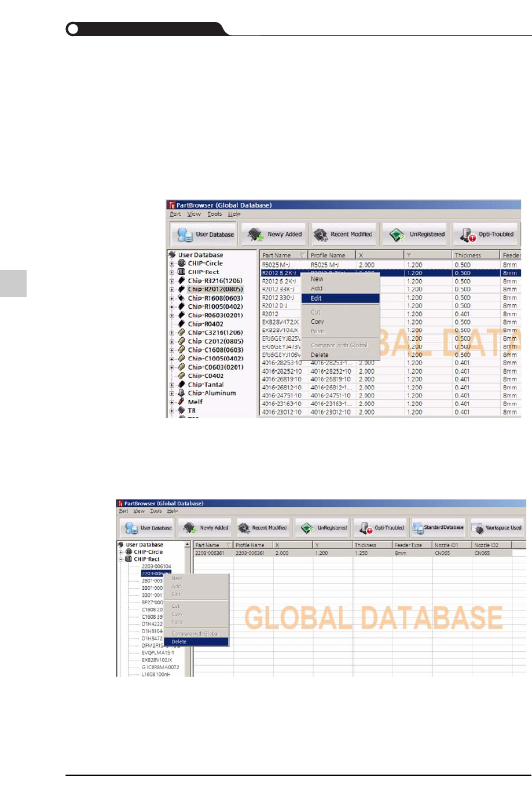Toggle Part Name sort arrow in upper window
The width and height of the screenshot is (532, 792).
pyautogui.click(x=302, y=256)
